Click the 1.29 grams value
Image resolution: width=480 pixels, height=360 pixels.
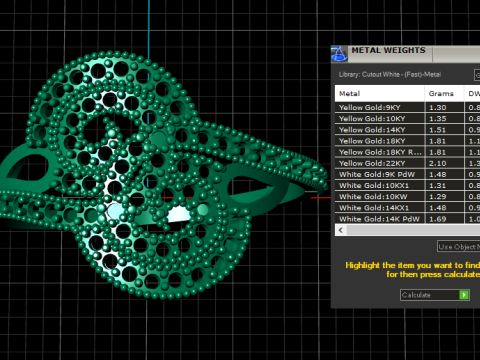[x=437, y=197]
